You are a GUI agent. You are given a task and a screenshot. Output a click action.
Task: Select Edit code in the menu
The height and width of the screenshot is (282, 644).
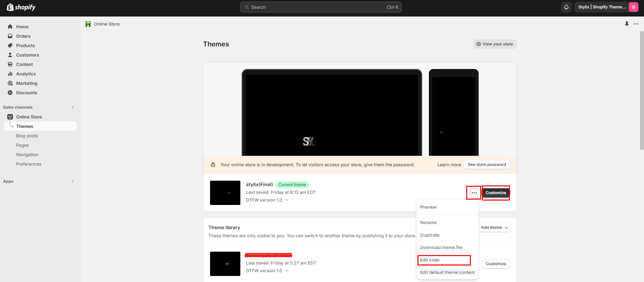click(x=447, y=260)
